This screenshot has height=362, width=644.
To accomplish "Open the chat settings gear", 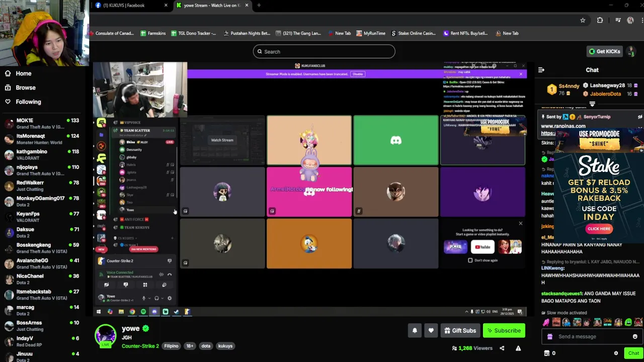I will point(616,353).
